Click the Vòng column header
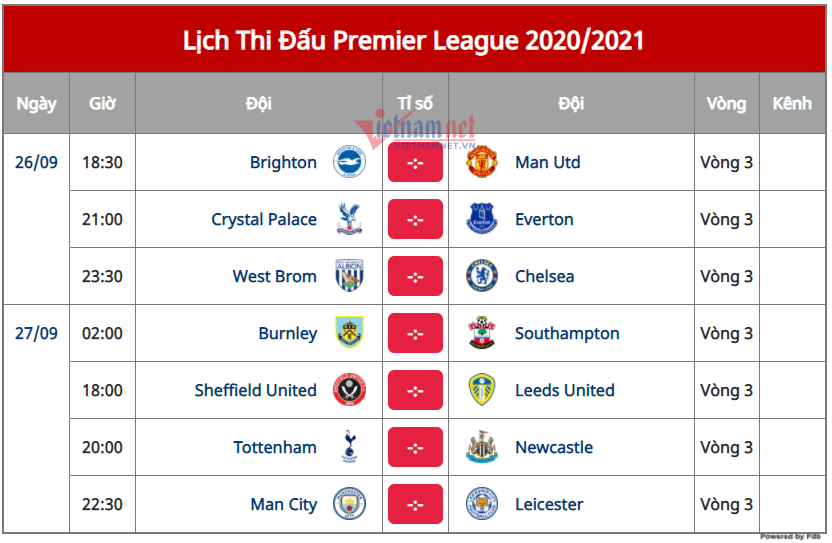Viewport: 832px width, 543px height. pyautogui.click(x=726, y=104)
